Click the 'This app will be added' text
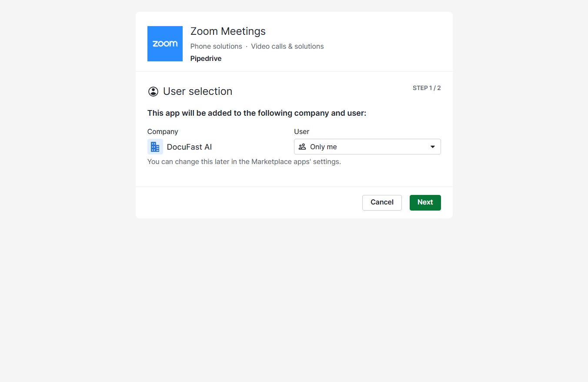Image resolution: width=588 pixels, height=382 pixels. coord(257,113)
